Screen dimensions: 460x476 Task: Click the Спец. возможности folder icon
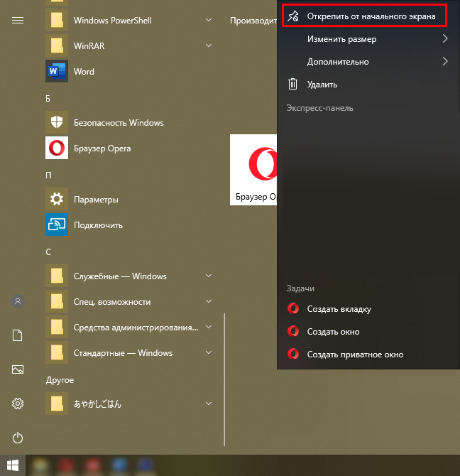[x=57, y=301]
